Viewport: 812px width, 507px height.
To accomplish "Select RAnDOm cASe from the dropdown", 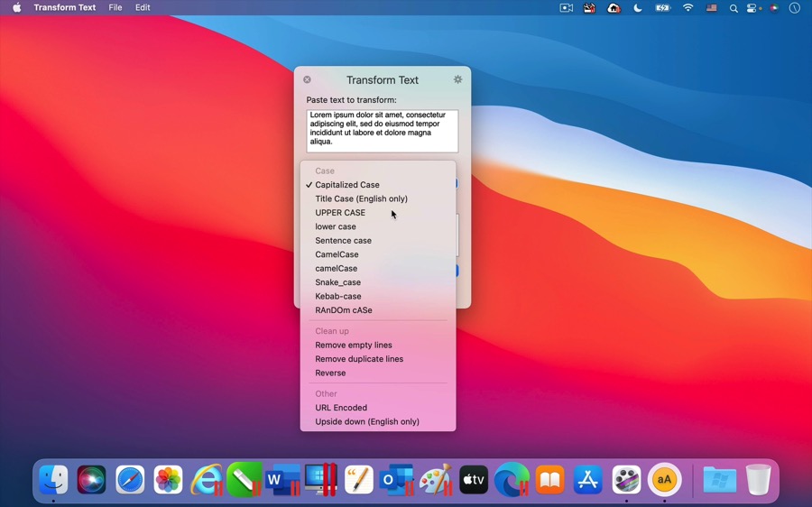I will pos(344,310).
